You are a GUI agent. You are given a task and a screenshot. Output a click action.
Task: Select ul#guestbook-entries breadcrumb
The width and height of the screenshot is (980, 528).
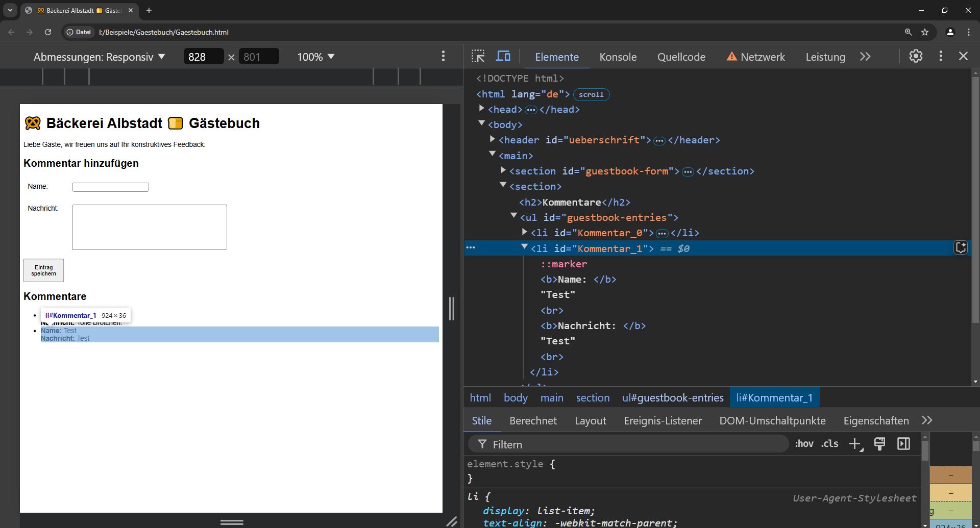[673, 397]
